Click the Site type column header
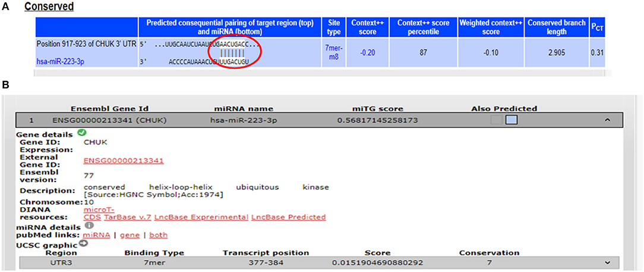This screenshot has width=644, height=272. (x=334, y=27)
